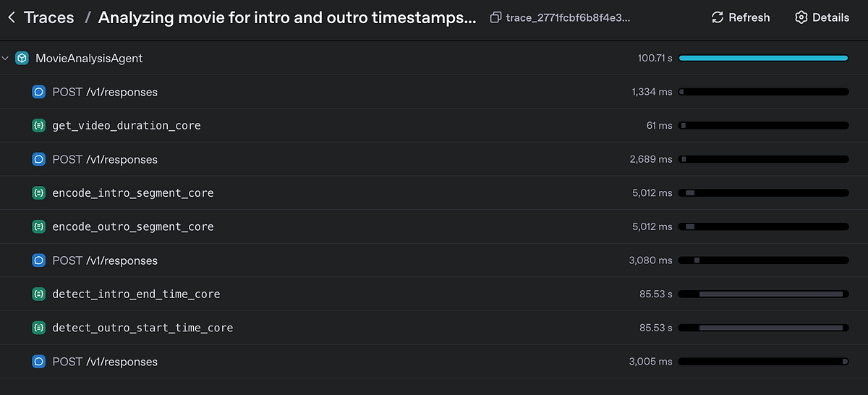Collapse the MovieAnalysisAgent tree node
868x395 pixels.
7,59
